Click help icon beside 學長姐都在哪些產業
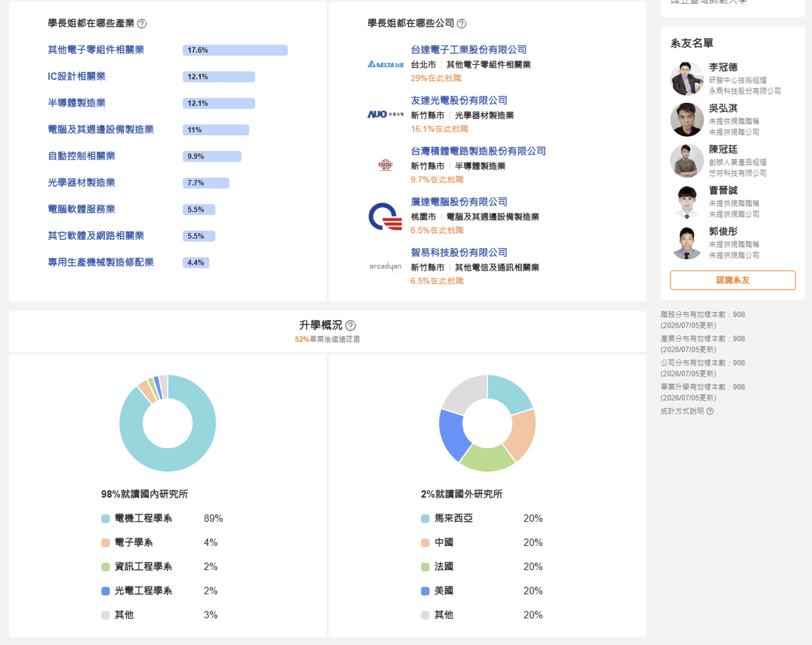Viewport: 812px width, 645px height. point(142,23)
